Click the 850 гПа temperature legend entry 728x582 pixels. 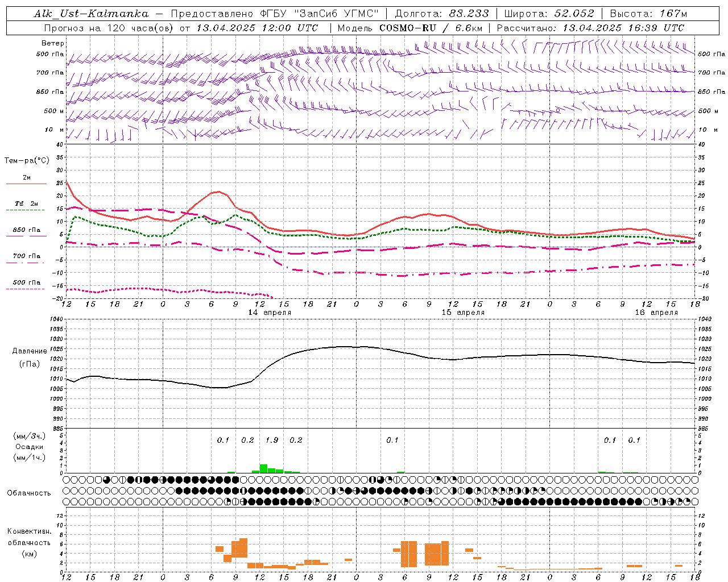(27, 230)
